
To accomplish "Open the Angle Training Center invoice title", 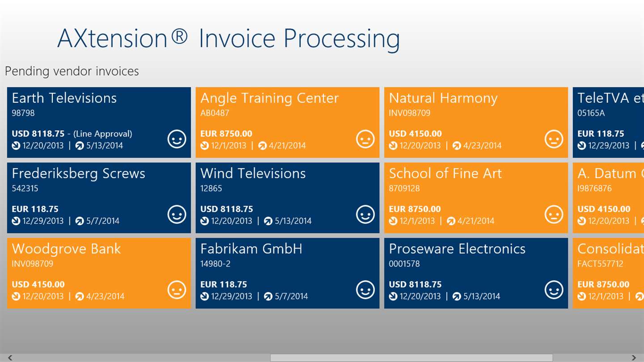I will 270,98.
